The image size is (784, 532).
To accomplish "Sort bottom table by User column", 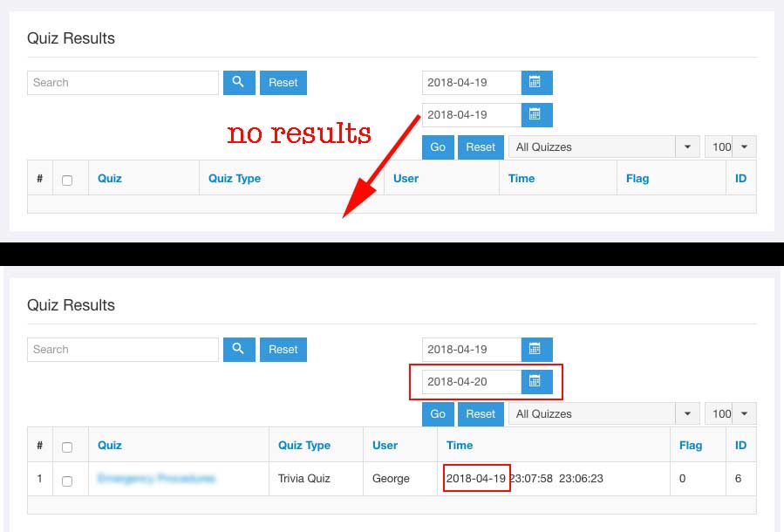I will click(x=385, y=446).
